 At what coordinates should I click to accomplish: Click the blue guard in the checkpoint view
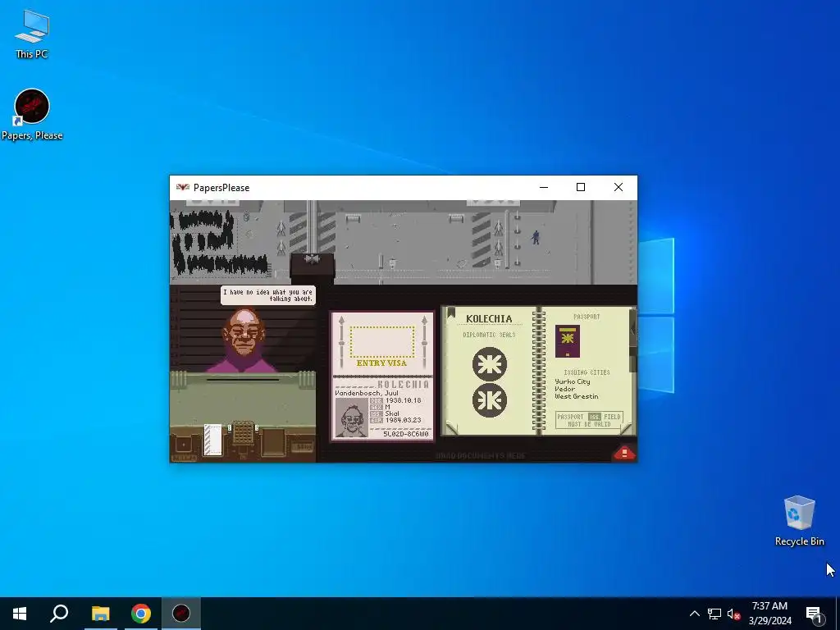tap(535, 237)
